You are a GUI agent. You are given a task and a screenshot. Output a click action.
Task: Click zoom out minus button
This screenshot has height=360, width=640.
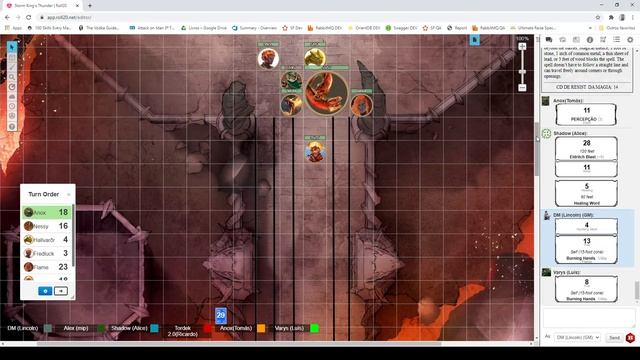coord(522,88)
